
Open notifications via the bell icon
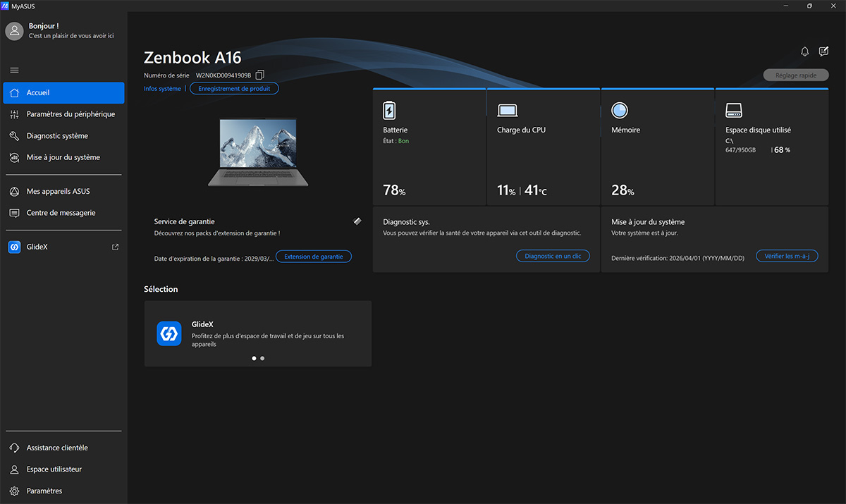coord(804,51)
